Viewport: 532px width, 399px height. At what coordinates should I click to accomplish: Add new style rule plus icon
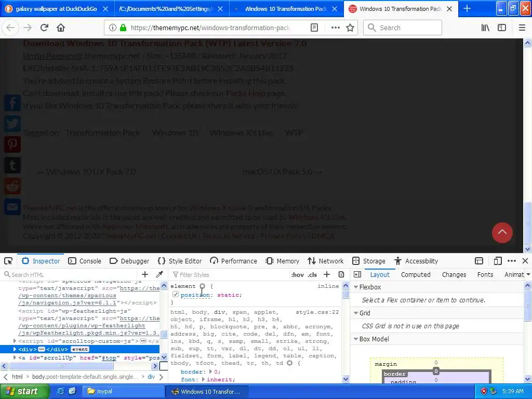[327, 274]
